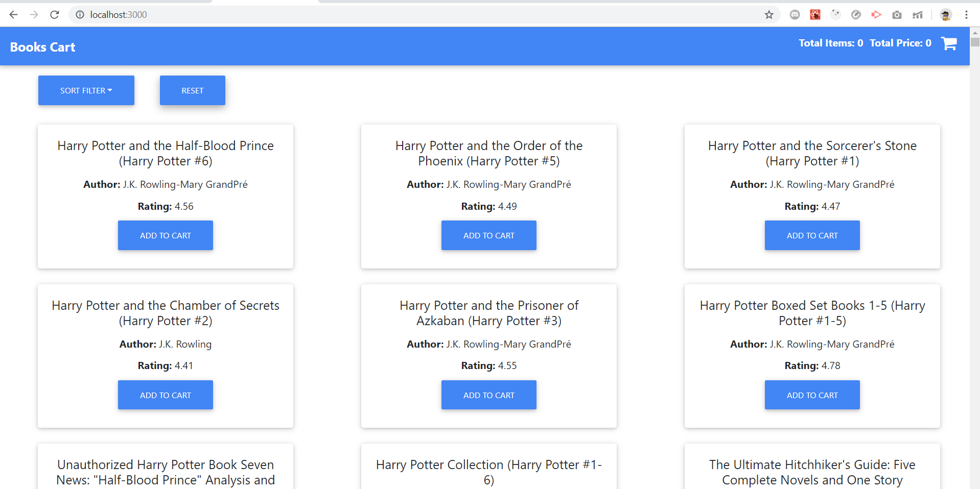The width and height of the screenshot is (980, 489).
Task: Click the author line under Sorcerer's Stone
Action: click(812, 184)
